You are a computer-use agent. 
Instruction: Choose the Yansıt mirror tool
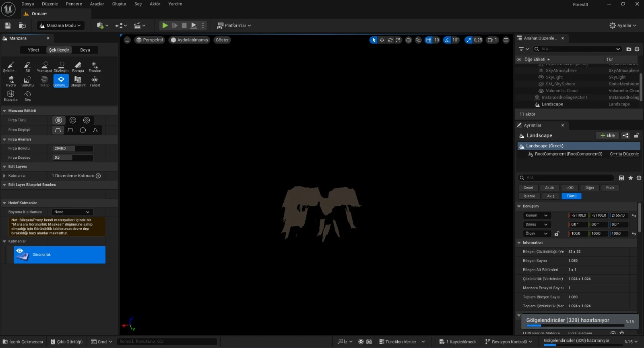95,81
